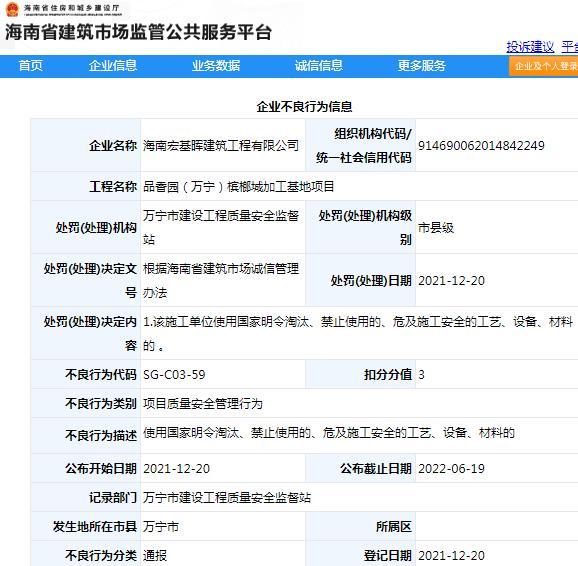The height and width of the screenshot is (566, 578).
Task: Open the 更多服务 menu
Action: point(422,66)
